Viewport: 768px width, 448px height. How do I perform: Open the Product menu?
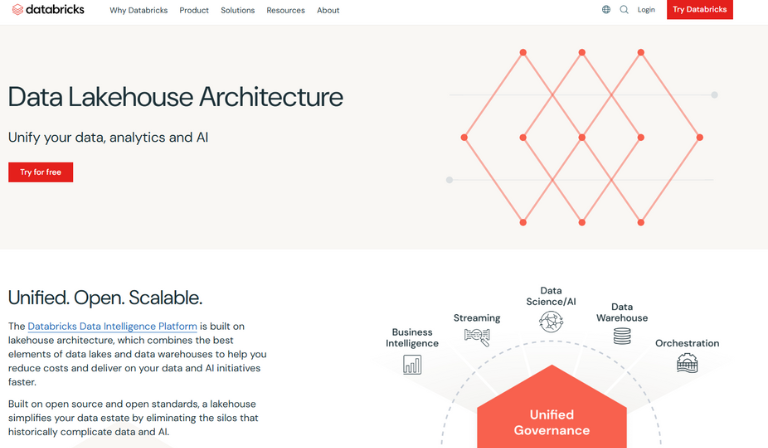coord(194,10)
